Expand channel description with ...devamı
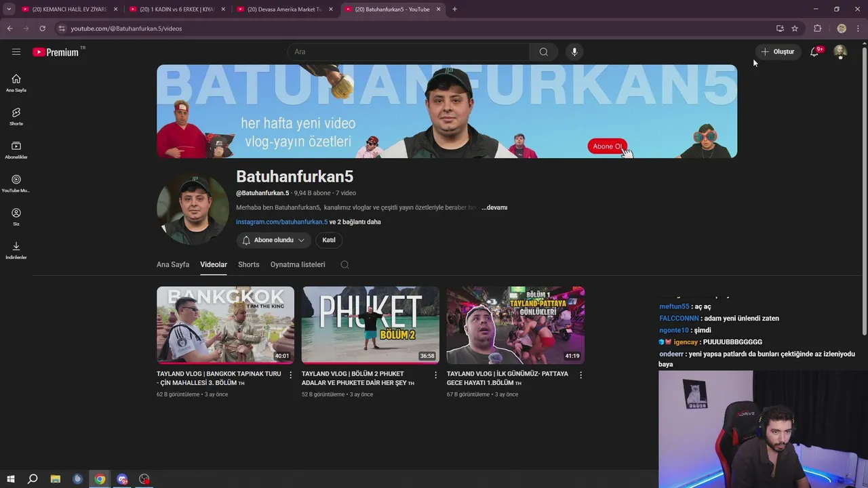The height and width of the screenshot is (488, 868). (494, 207)
